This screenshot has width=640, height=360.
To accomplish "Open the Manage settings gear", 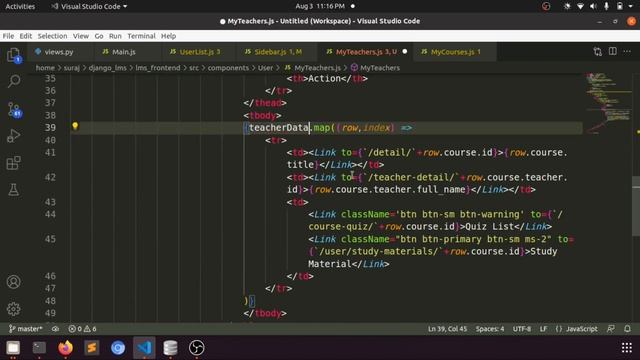I will [x=13, y=309].
